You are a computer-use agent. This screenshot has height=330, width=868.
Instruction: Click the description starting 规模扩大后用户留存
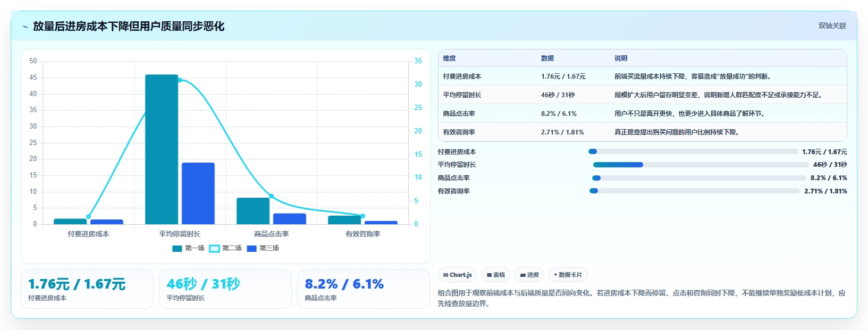coord(720,95)
